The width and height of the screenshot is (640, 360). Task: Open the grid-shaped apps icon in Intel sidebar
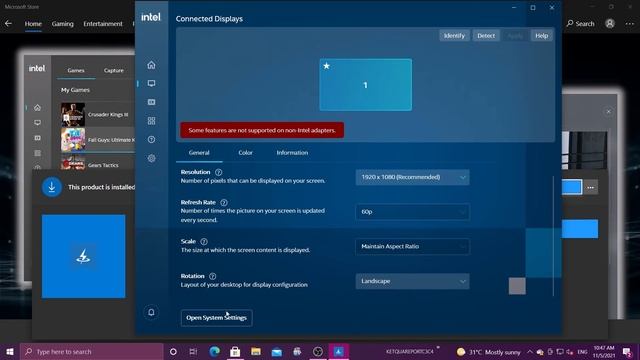[151, 121]
